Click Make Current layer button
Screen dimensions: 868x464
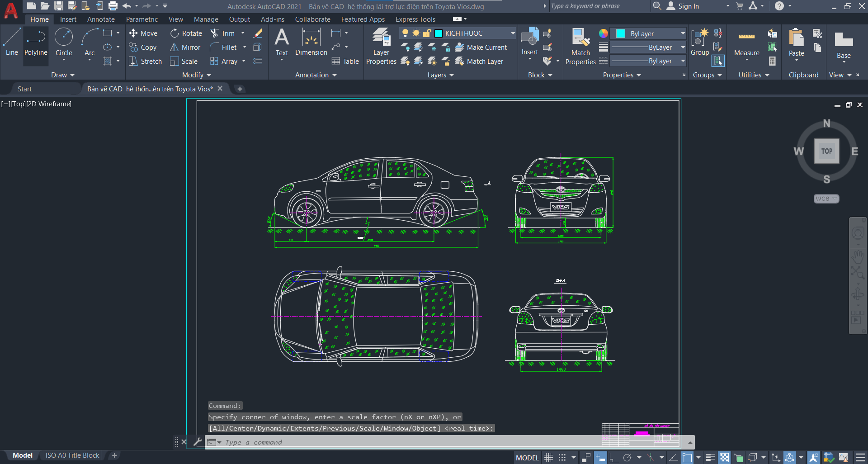coord(481,47)
